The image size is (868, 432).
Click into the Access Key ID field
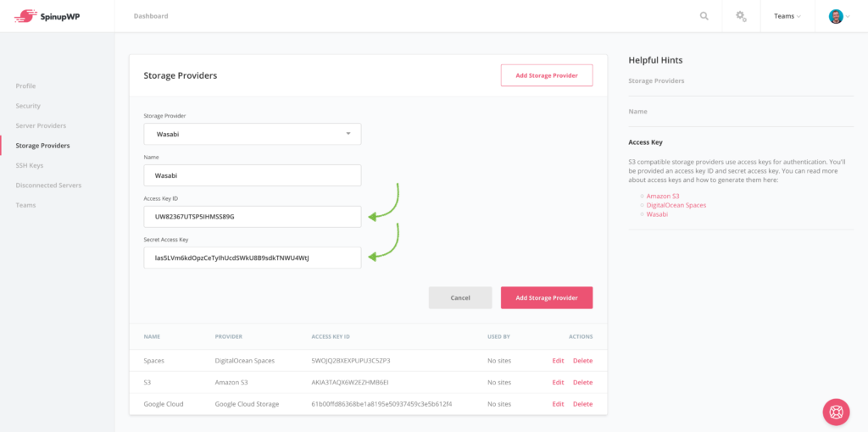[253, 217]
